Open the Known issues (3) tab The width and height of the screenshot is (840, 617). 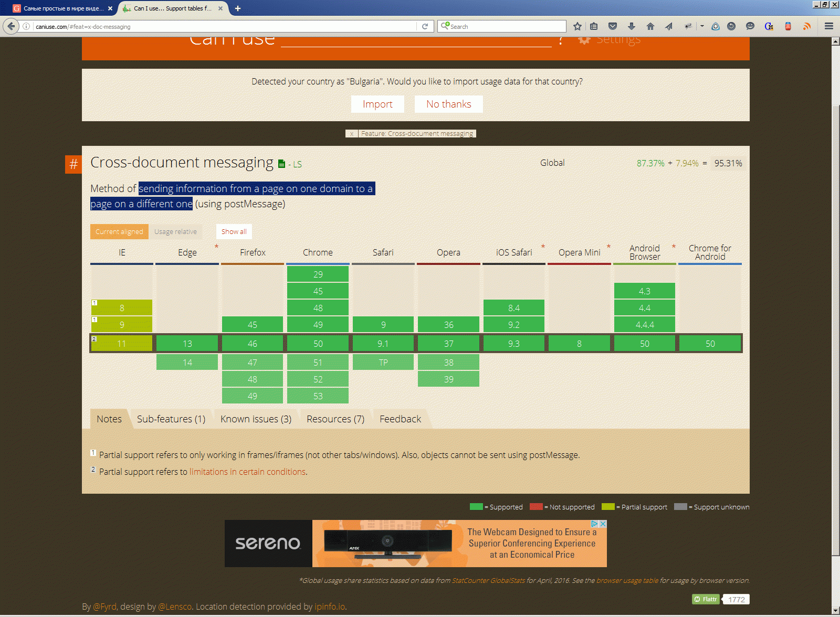(256, 419)
